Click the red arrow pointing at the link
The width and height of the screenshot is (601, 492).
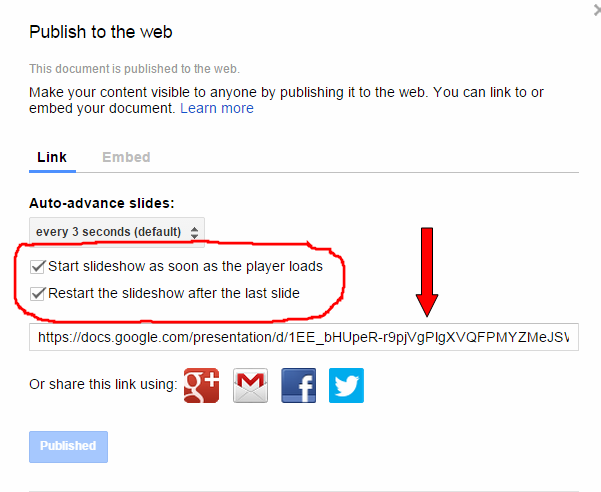[x=427, y=272]
